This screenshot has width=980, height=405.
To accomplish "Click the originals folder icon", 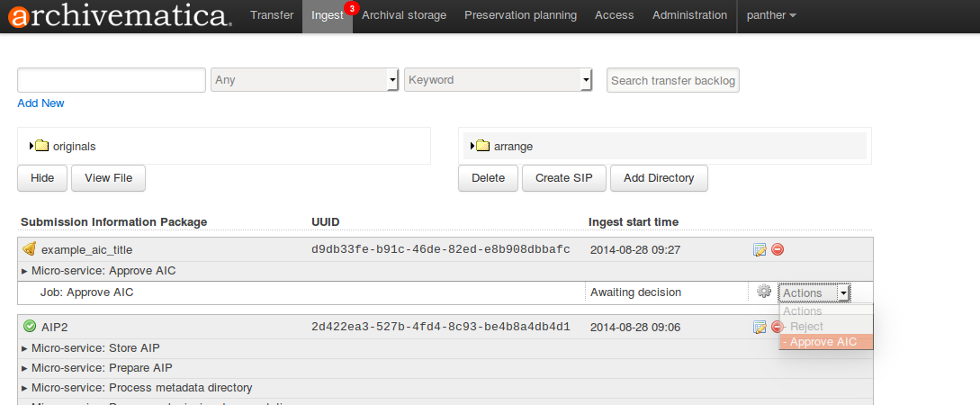I will 42,146.
